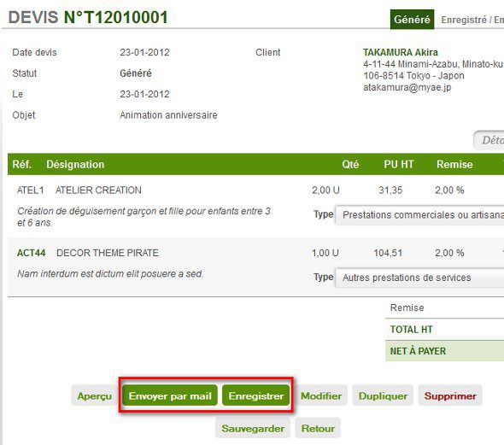Click the quote number N°T12010001 title
The width and height of the screenshot is (504, 445).
click(115, 17)
